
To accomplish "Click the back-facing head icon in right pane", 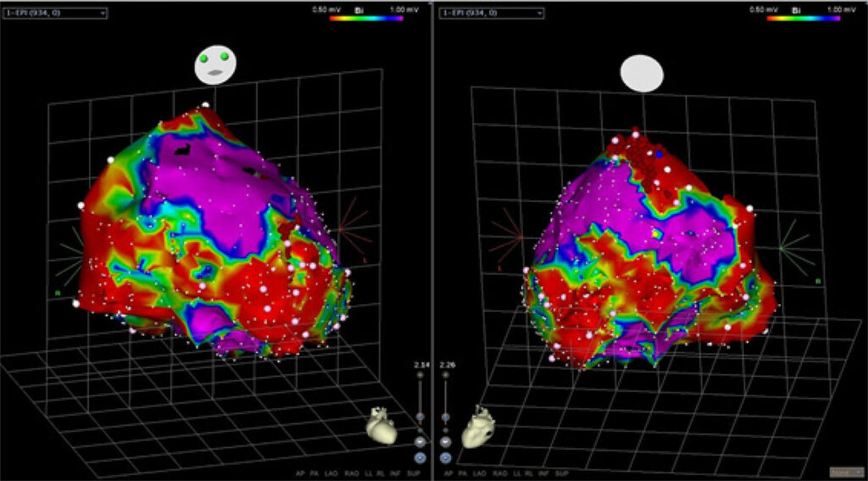I will point(642,73).
